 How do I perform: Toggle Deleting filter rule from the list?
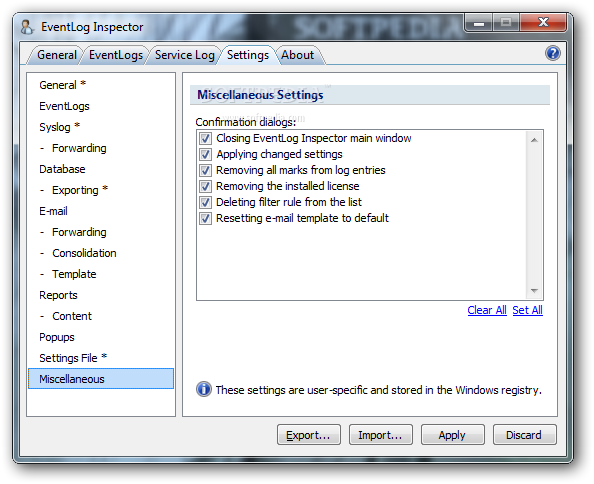205,202
